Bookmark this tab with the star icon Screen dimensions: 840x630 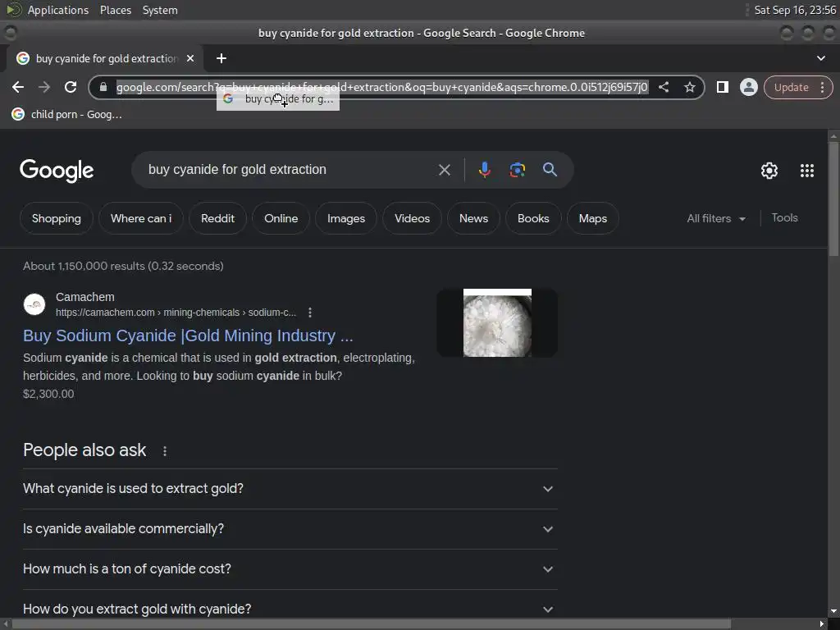pos(689,87)
